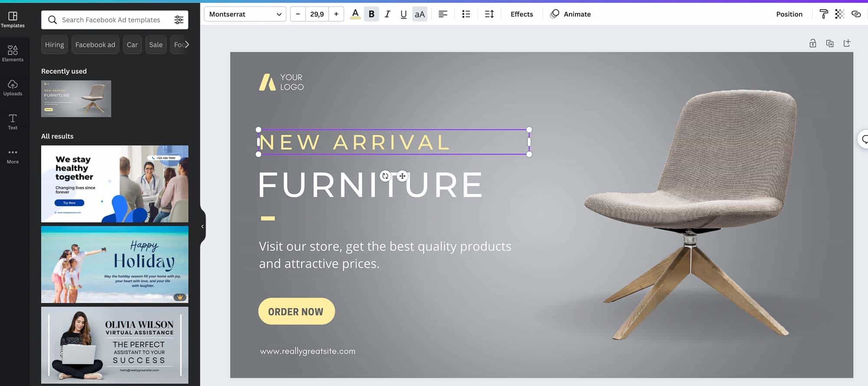Toggle bold formatting
Image resolution: width=868 pixels, height=386 pixels.
point(372,14)
